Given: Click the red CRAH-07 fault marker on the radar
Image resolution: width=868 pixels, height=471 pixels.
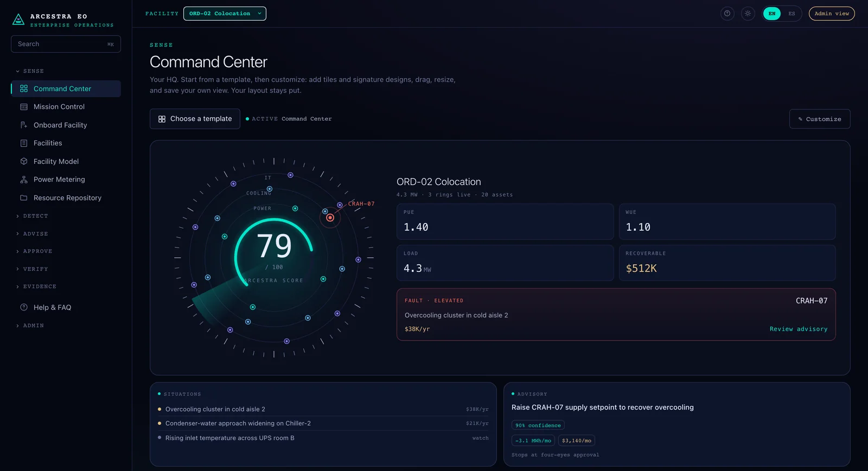Looking at the screenshot, I should click(x=330, y=218).
